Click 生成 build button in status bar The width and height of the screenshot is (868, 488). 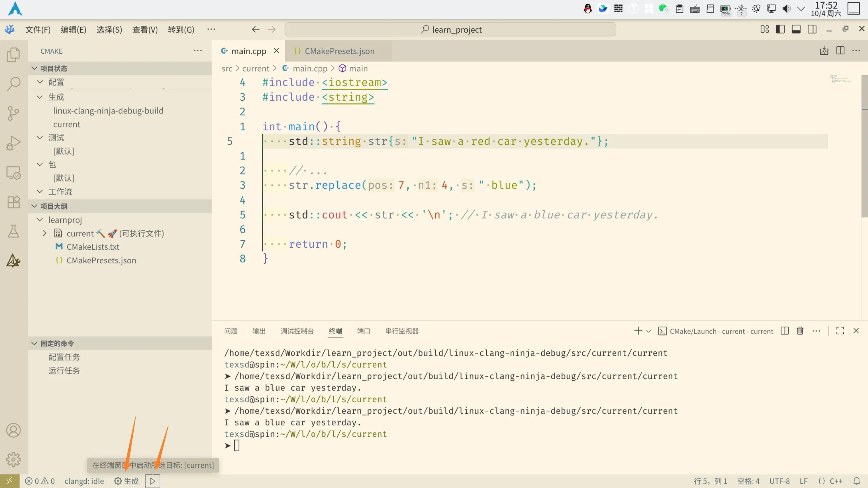click(127, 481)
